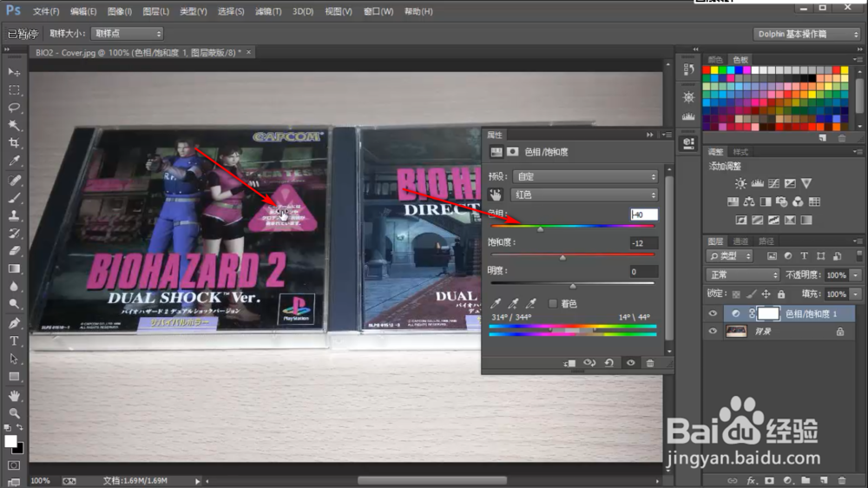Add Photo Filter adjustment icon
The image size is (868, 488).
(x=782, y=201)
